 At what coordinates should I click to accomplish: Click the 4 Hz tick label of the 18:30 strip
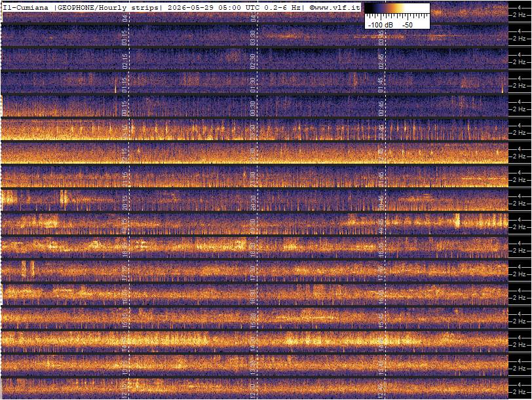point(519,244)
